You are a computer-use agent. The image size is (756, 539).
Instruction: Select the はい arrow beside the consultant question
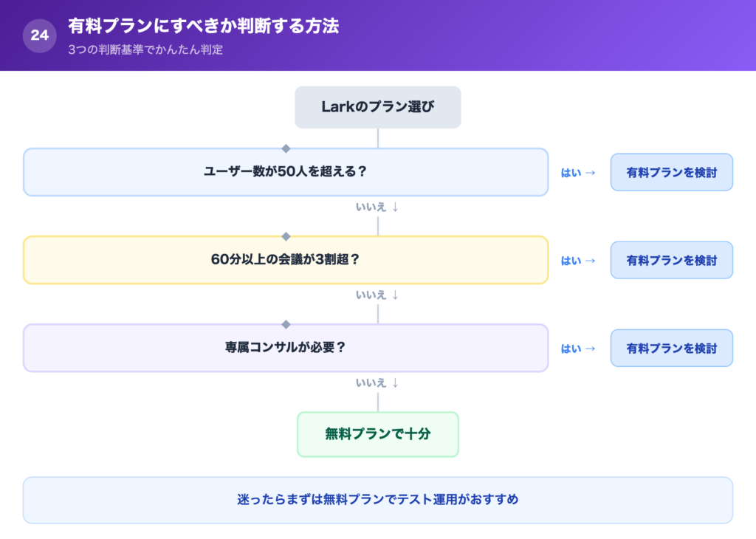pos(577,348)
